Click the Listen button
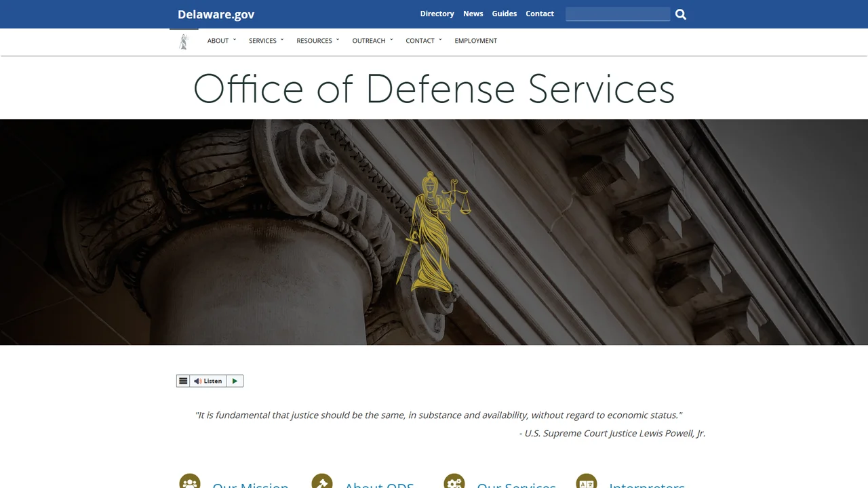The width and height of the screenshot is (868, 488). click(208, 381)
